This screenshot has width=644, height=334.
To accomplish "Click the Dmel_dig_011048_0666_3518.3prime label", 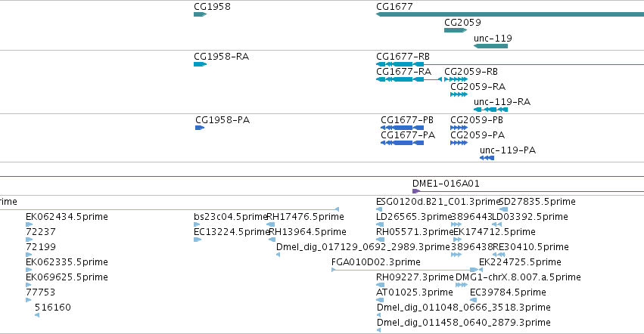I will pyautogui.click(x=464, y=308).
